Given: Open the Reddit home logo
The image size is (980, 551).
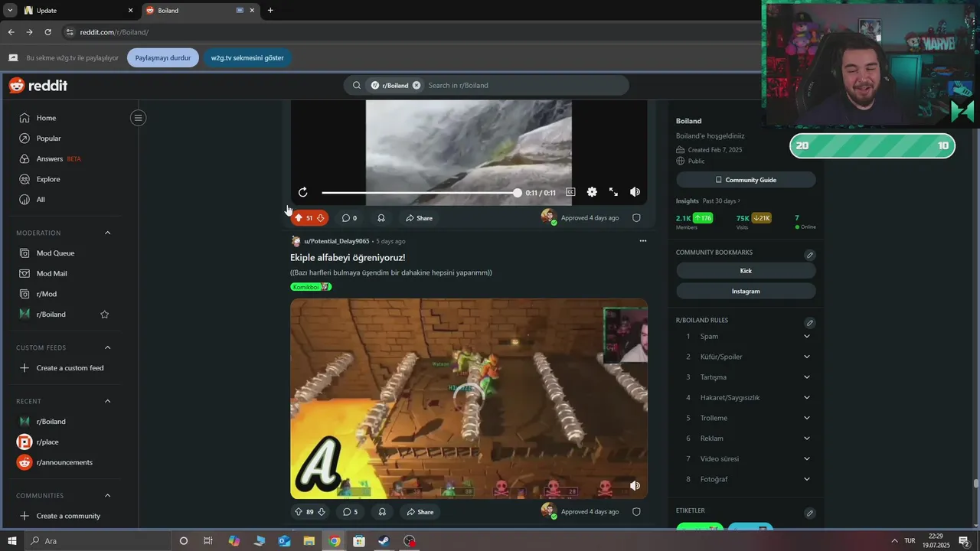Looking at the screenshot, I should 38,86.
